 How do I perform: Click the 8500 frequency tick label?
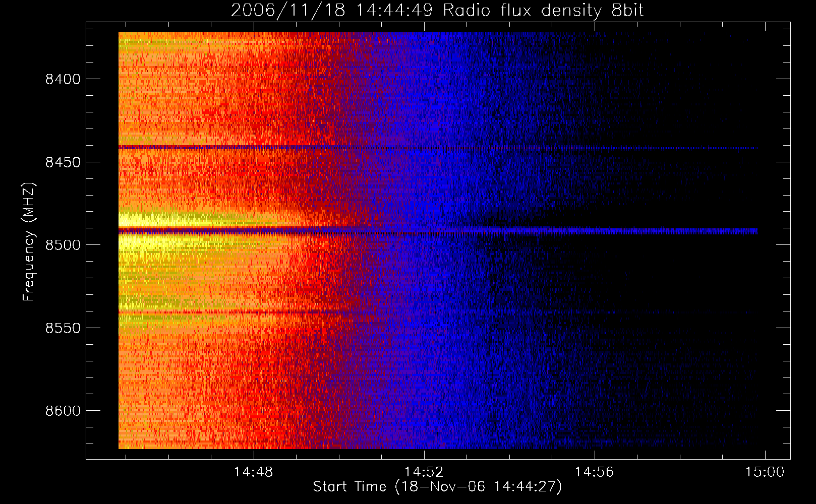pyautogui.click(x=63, y=245)
